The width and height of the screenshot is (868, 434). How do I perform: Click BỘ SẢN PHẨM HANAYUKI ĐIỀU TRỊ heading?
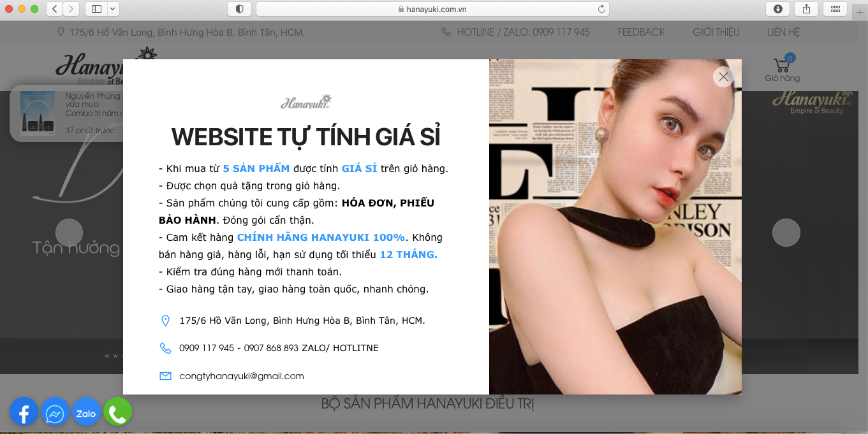[x=428, y=404]
